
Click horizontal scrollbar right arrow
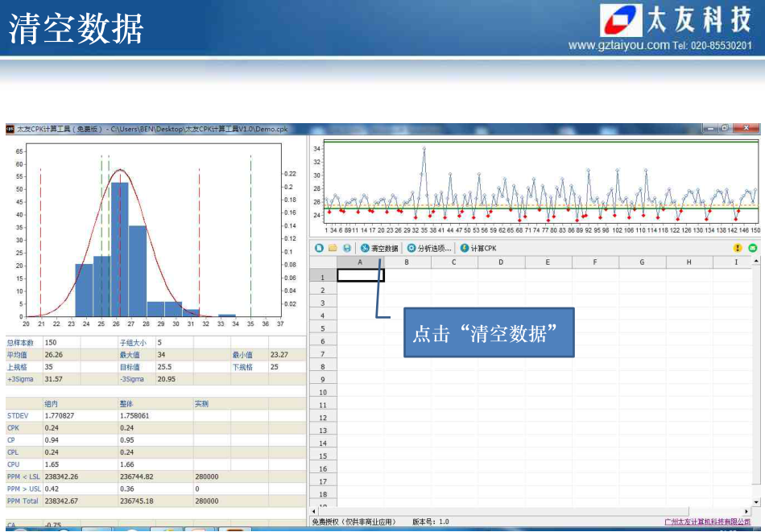(746, 512)
